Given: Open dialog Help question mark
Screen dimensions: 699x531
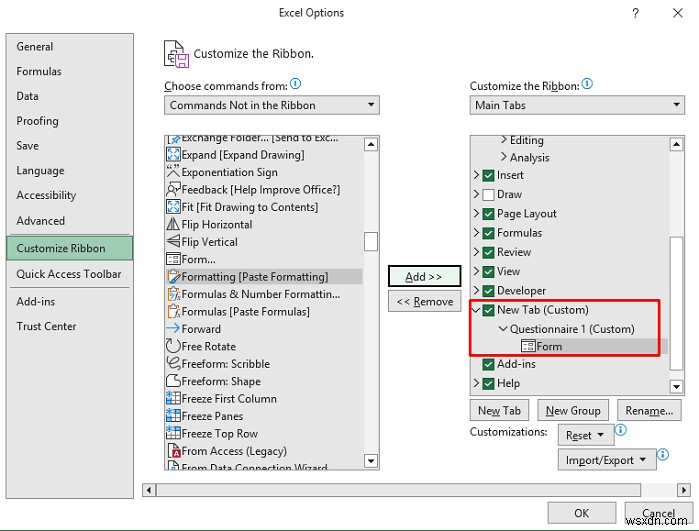Looking at the screenshot, I should click(x=636, y=13).
